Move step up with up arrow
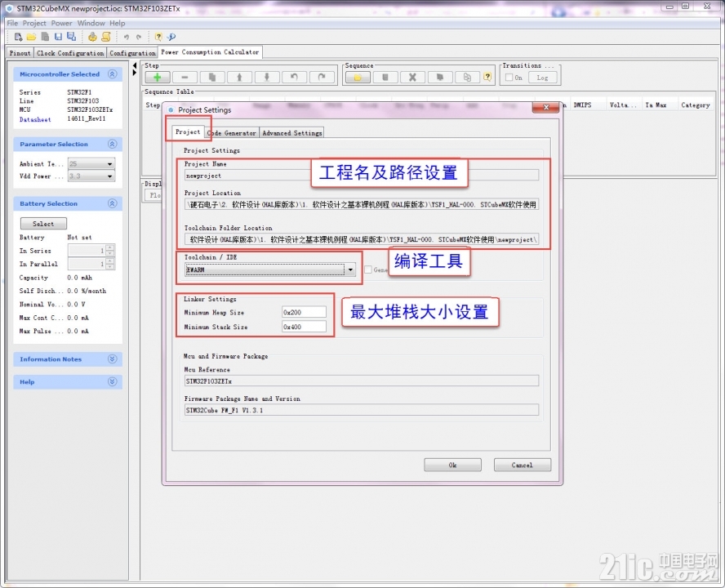 [239, 78]
